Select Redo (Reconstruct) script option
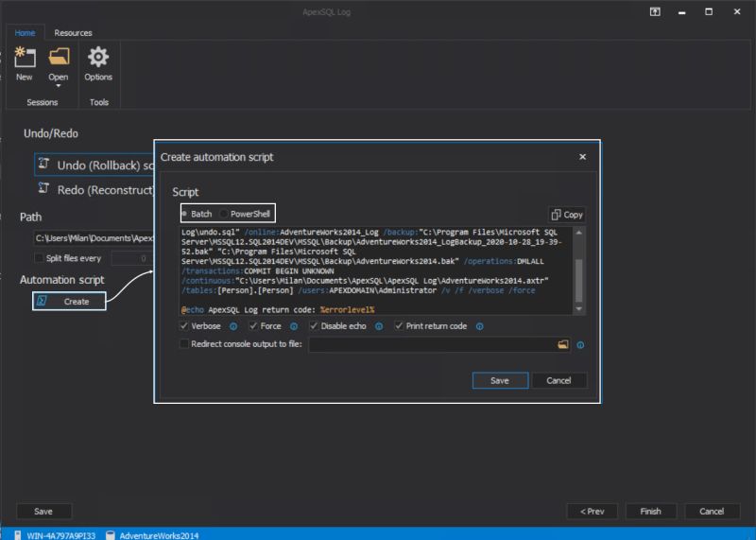The width and height of the screenshot is (756, 540). coord(95,190)
